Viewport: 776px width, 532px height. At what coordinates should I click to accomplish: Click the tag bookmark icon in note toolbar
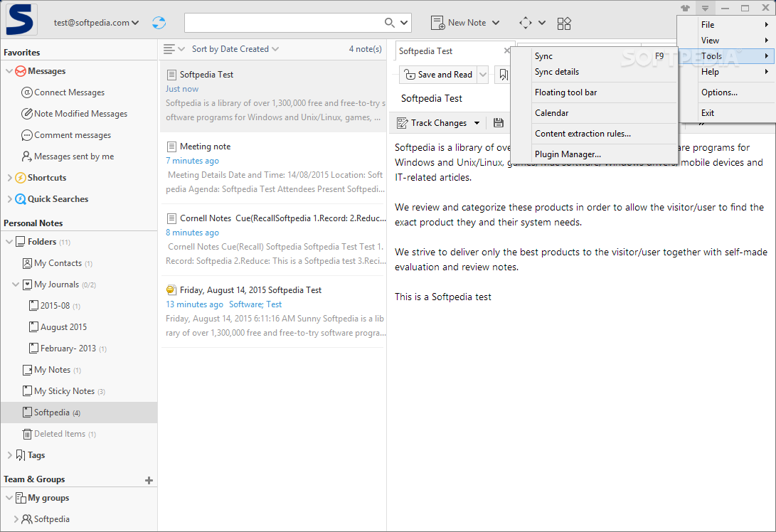504,75
